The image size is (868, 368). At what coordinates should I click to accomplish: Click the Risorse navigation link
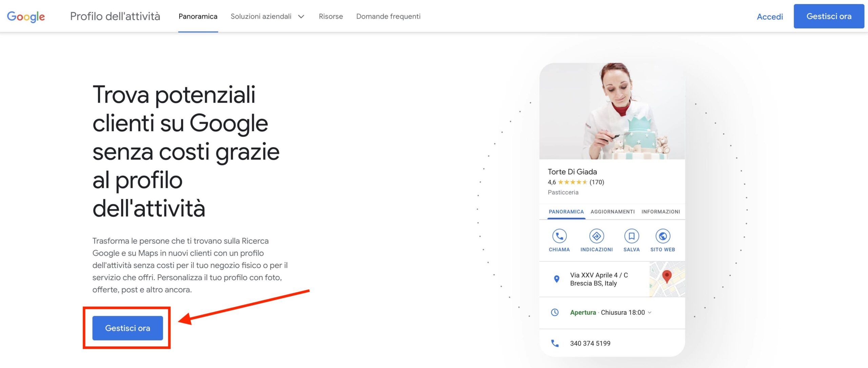pos(331,16)
